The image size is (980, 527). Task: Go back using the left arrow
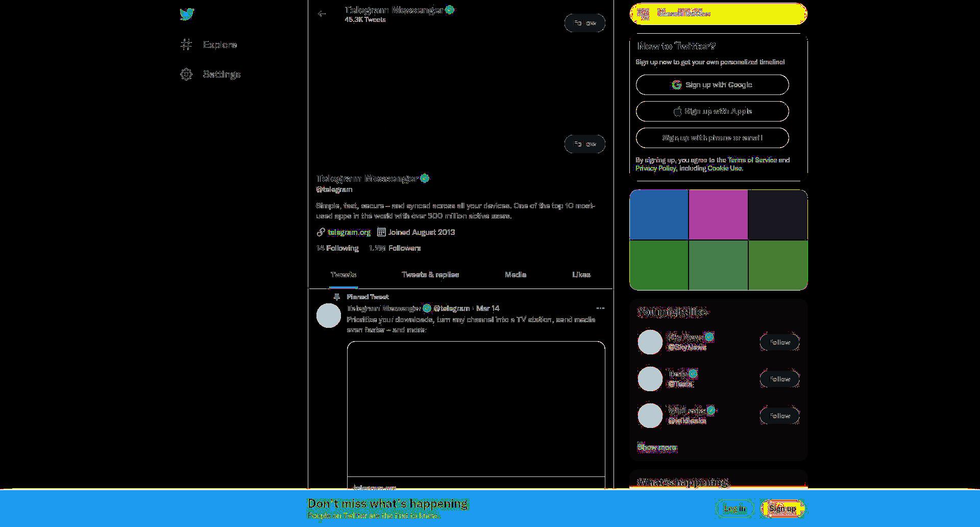pos(322,14)
